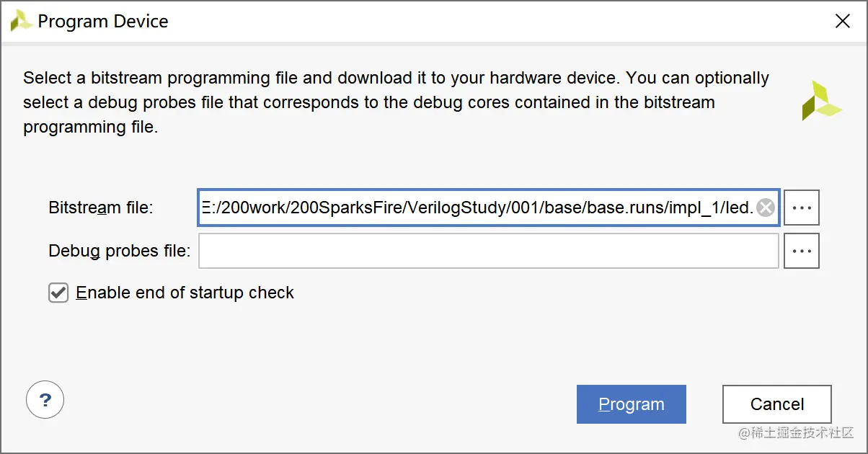Uncheck the Enable end of startup check checkbox
This screenshot has height=454, width=868.
(58, 293)
